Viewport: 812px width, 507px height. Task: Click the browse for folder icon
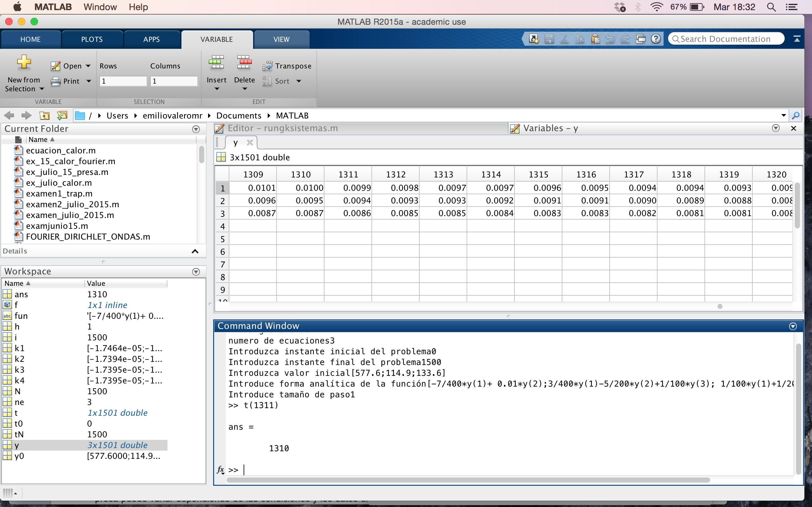pos(62,116)
